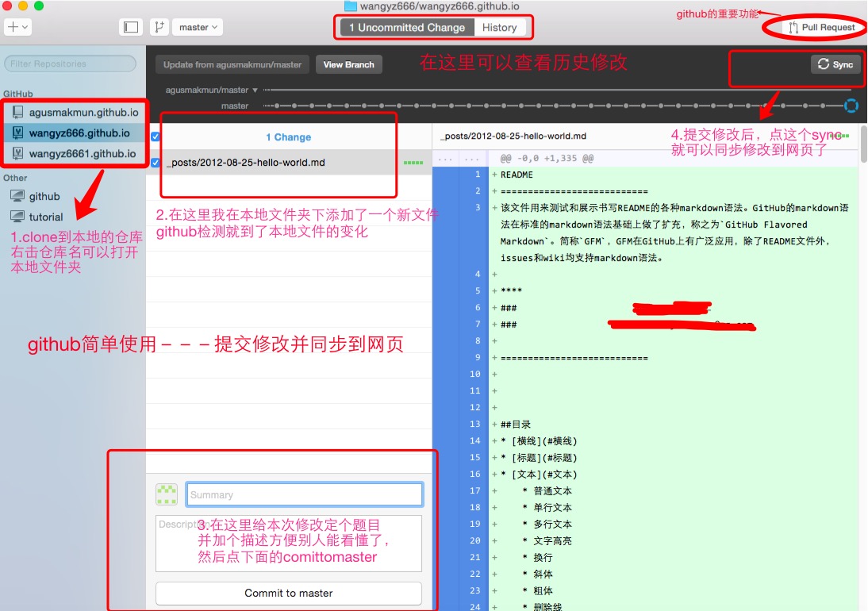Toggle checkbox for 2012-08-25-hello-world.md
The width and height of the screenshot is (868, 611).
tap(155, 163)
